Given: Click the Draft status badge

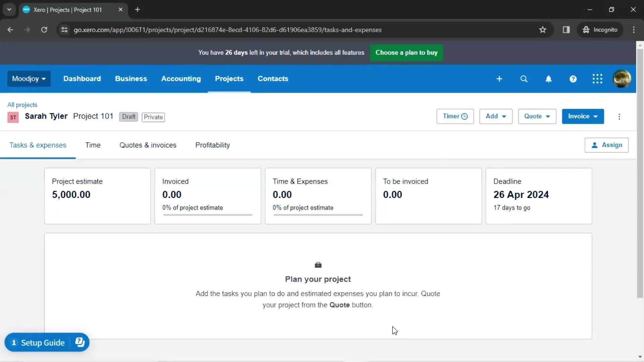Looking at the screenshot, I should point(128,117).
